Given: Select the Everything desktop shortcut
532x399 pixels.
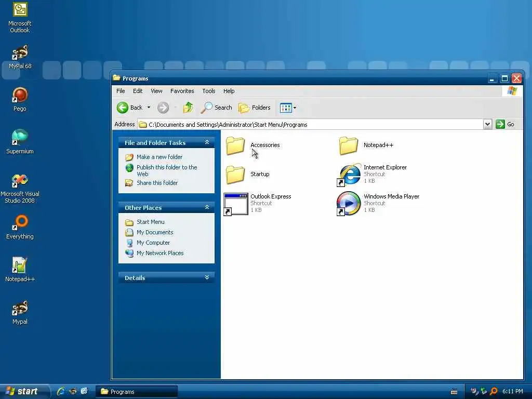Looking at the screenshot, I should point(20,227).
